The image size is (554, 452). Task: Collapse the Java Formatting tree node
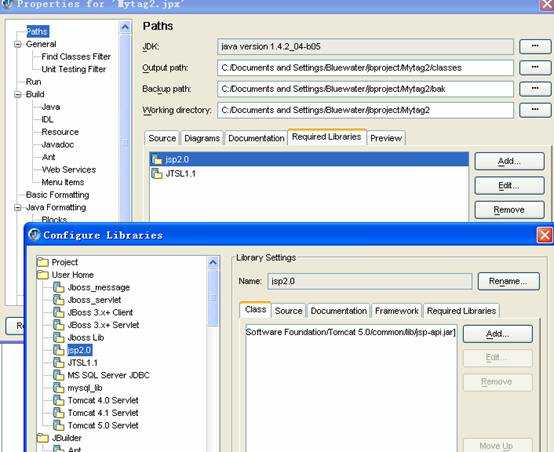18,207
